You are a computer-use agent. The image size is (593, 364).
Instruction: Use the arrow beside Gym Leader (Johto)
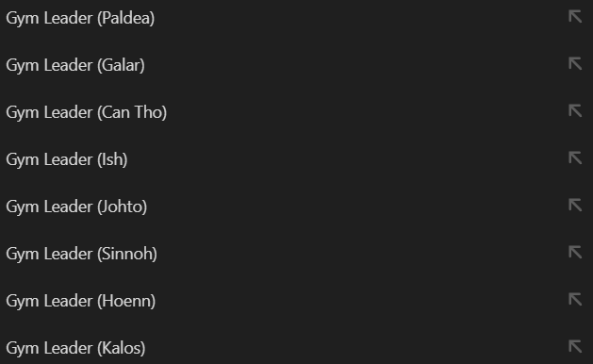click(x=575, y=205)
